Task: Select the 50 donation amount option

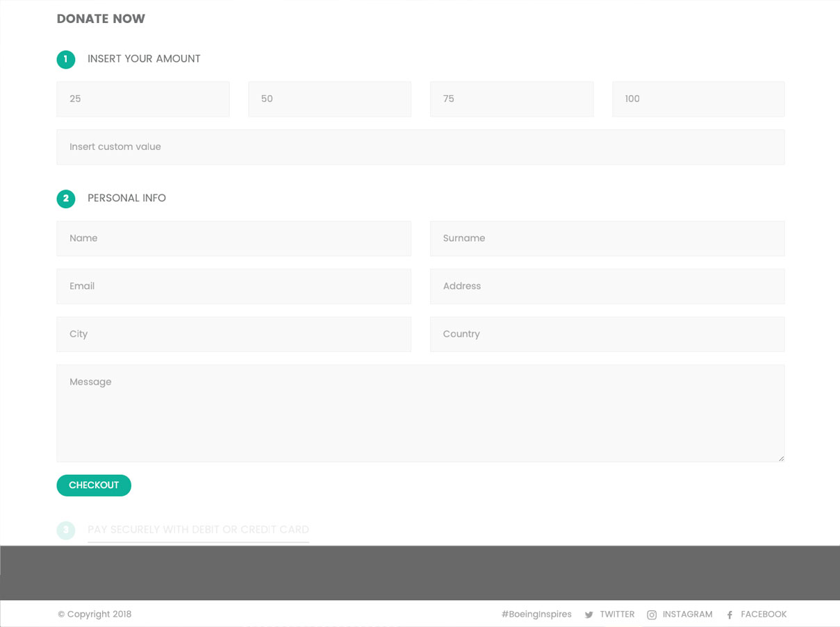Action: tap(329, 99)
